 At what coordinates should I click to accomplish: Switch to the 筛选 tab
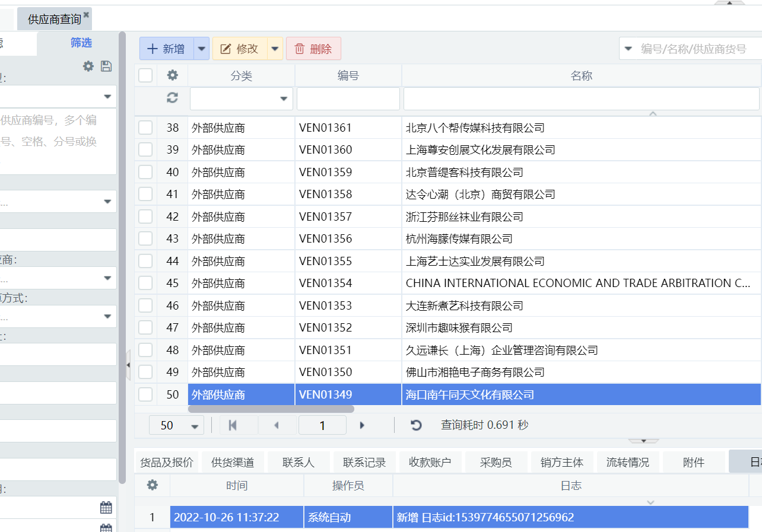(x=81, y=43)
